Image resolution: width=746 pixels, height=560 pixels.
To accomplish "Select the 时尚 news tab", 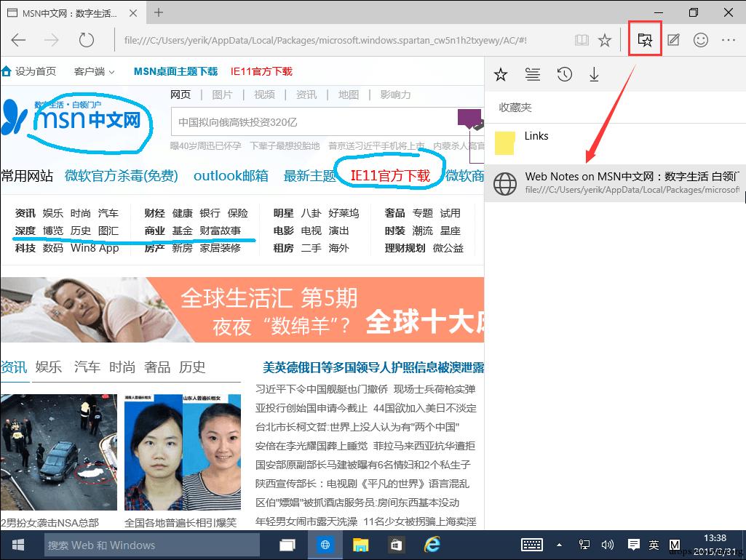I will (x=122, y=367).
